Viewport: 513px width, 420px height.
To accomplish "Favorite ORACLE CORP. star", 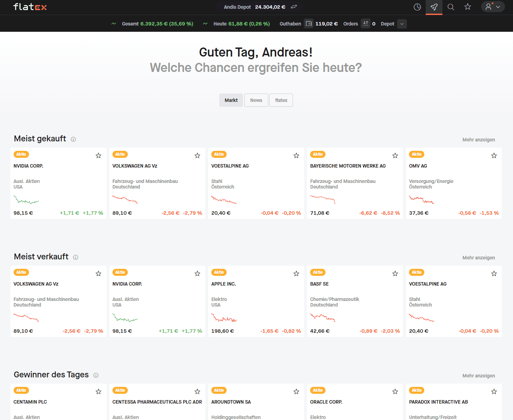I will (395, 392).
